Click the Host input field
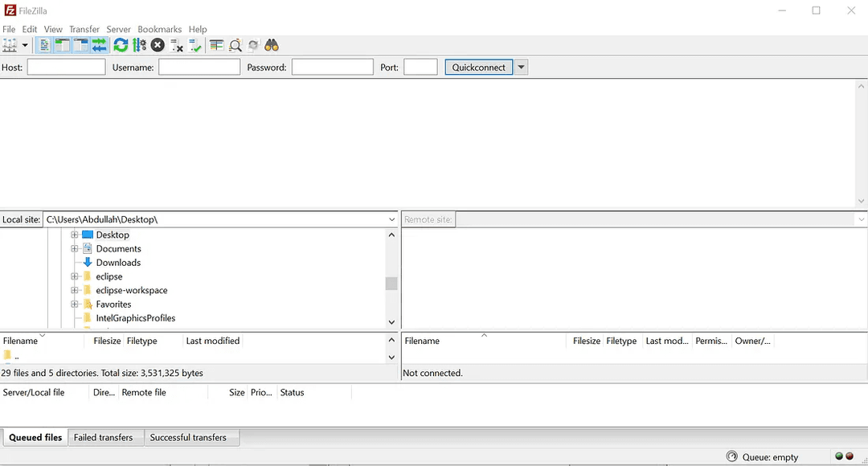Image resolution: width=868 pixels, height=466 pixels. coord(66,67)
